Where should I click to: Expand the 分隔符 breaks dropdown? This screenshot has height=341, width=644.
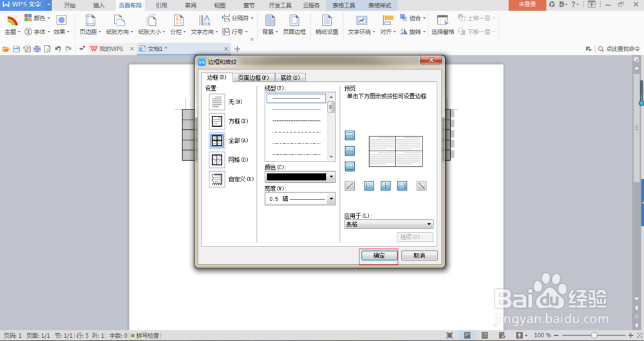coord(252,19)
